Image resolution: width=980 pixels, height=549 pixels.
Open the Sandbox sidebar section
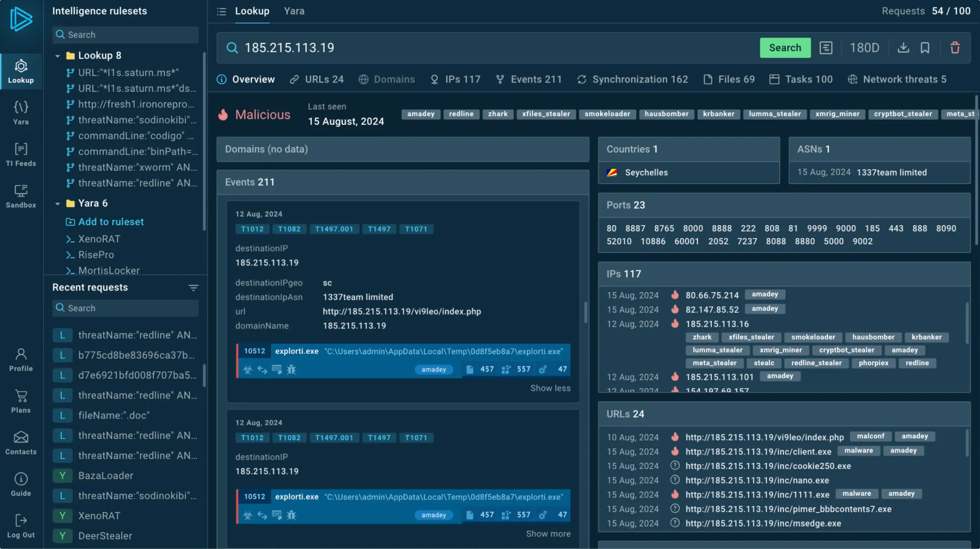tap(21, 196)
